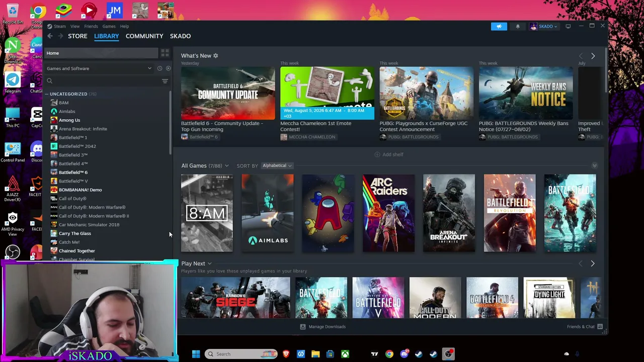Select Chained Together in the game list
Viewport: 644px width, 362px height.
point(76,251)
